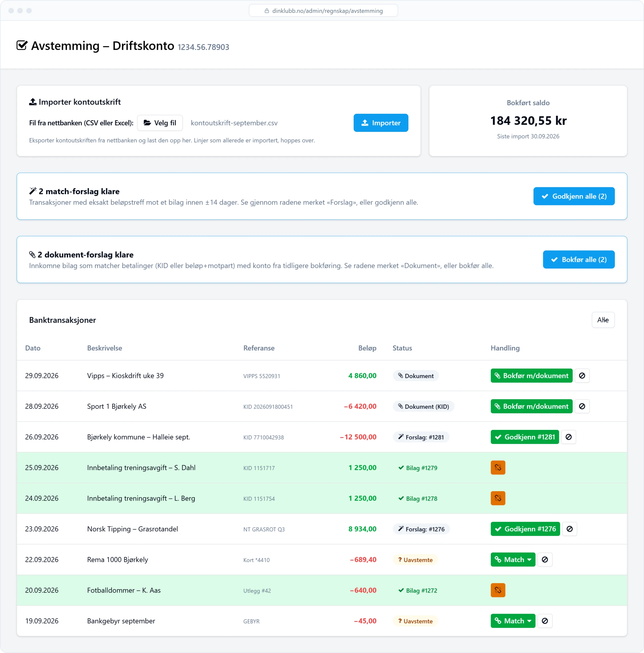Unlink Bilag #1279 from S. Dahl payment
The width and height of the screenshot is (644, 653).
(498, 467)
